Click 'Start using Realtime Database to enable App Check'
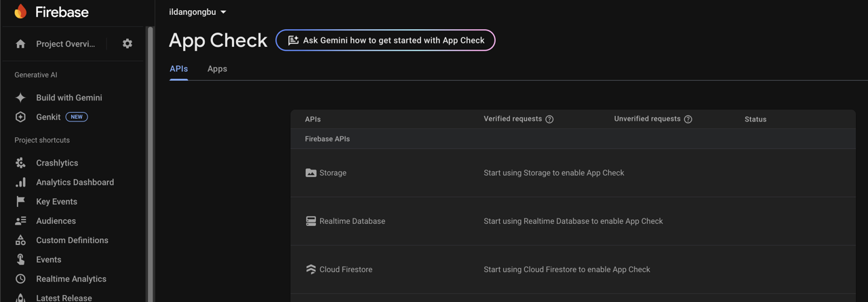This screenshot has width=868, height=302. pos(573,221)
